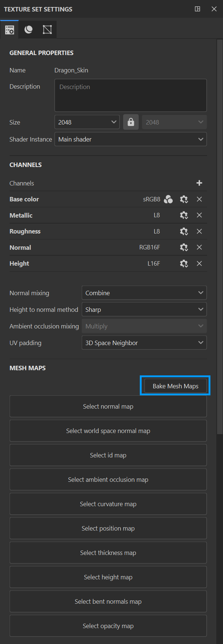Image resolution: width=223 pixels, height=644 pixels.
Task: Expand the Normal mixing dropdown
Action: tap(144, 293)
